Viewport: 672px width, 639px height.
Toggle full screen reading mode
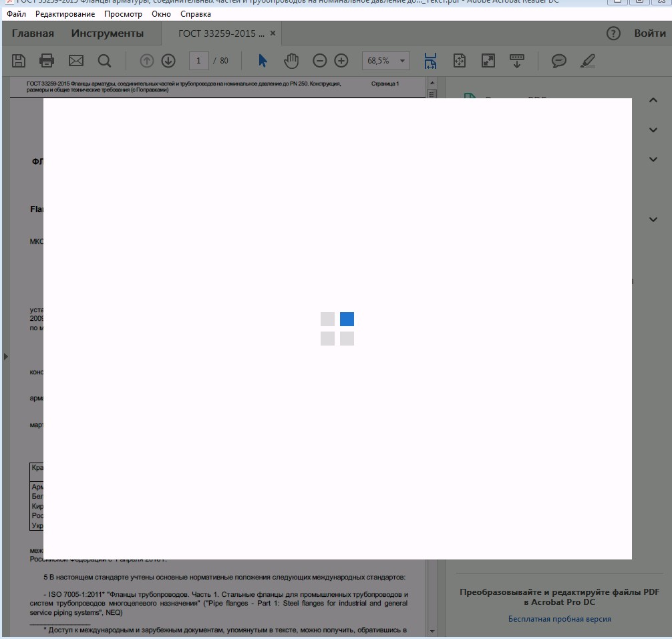point(489,61)
